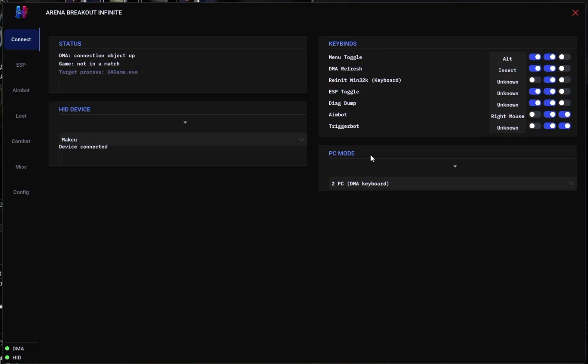Set the Unknown keybind for ESP Toggle

(507, 93)
